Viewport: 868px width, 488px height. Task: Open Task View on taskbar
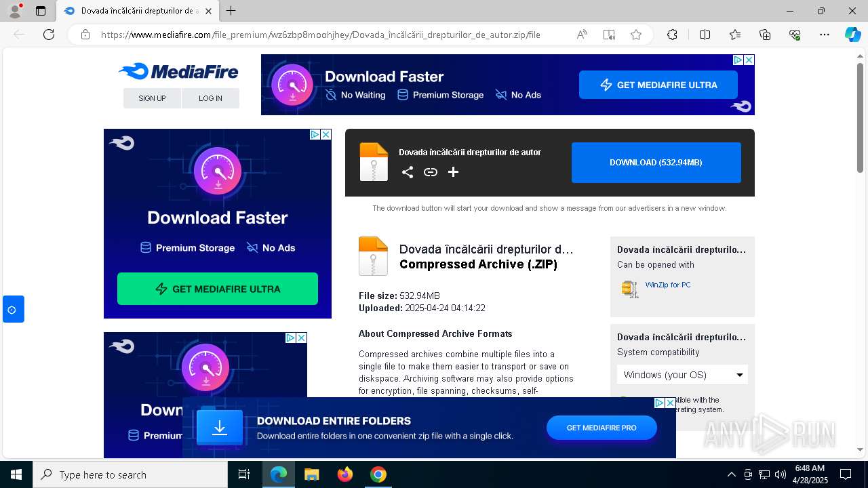[244, 474]
